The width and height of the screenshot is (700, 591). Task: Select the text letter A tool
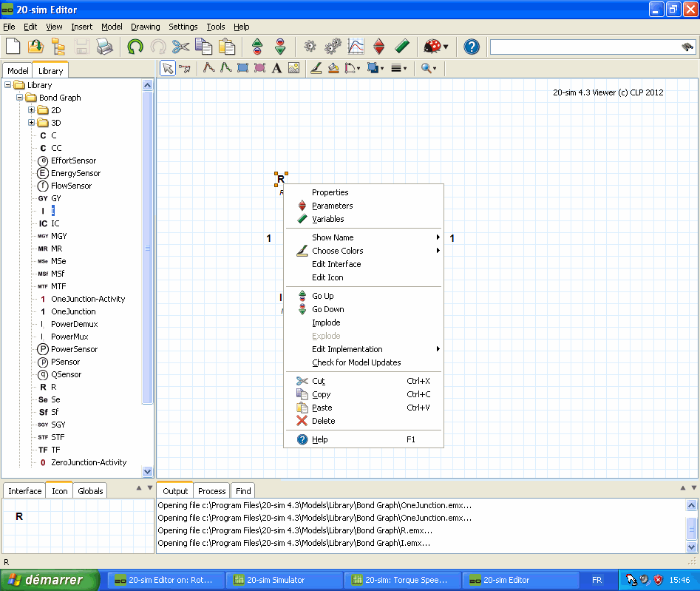click(276, 68)
